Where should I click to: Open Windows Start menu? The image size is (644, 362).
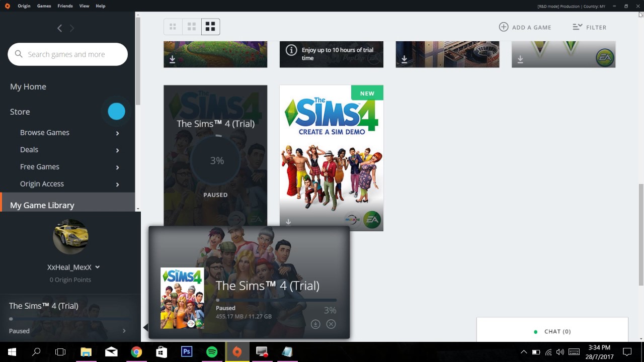click(x=12, y=352)
